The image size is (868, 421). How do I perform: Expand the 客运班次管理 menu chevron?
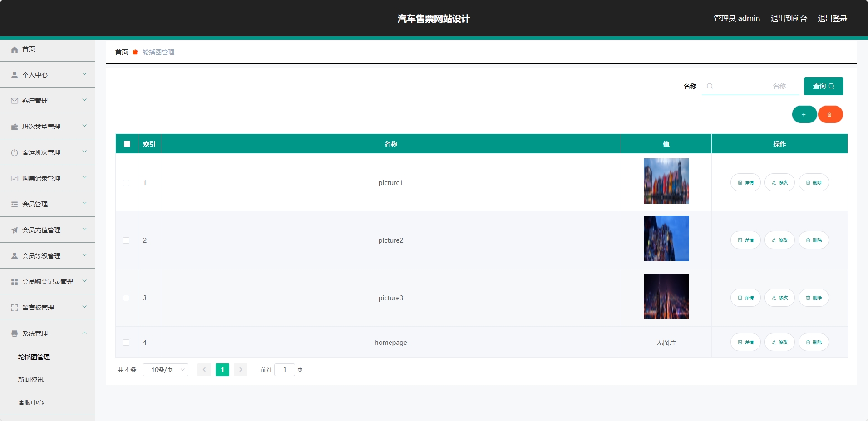tap(84, 152)
